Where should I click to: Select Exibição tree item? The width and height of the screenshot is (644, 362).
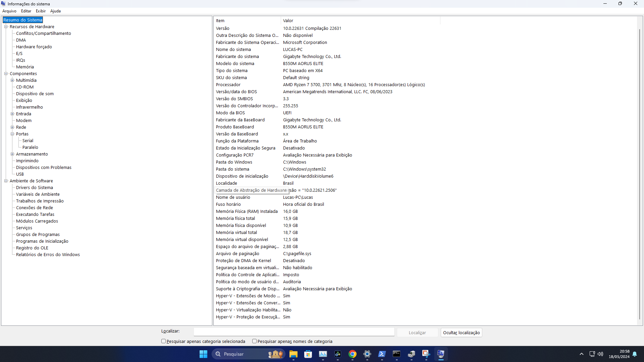(24, 101)
